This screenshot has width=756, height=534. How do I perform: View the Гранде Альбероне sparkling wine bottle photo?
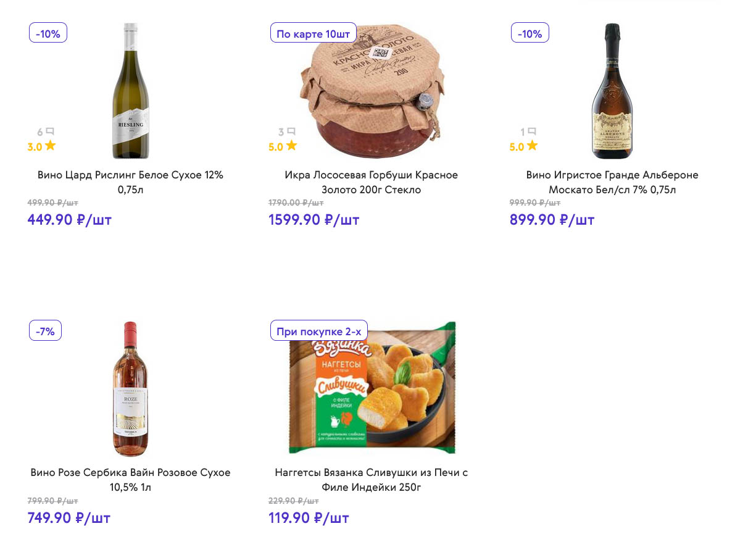612,91
